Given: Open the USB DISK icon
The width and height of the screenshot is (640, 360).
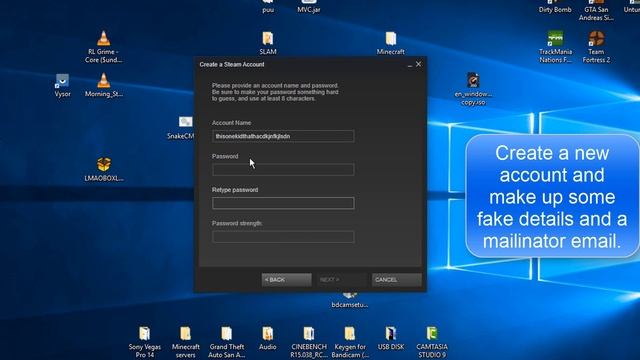Looking at the screenshot, I should click(391, 338).
